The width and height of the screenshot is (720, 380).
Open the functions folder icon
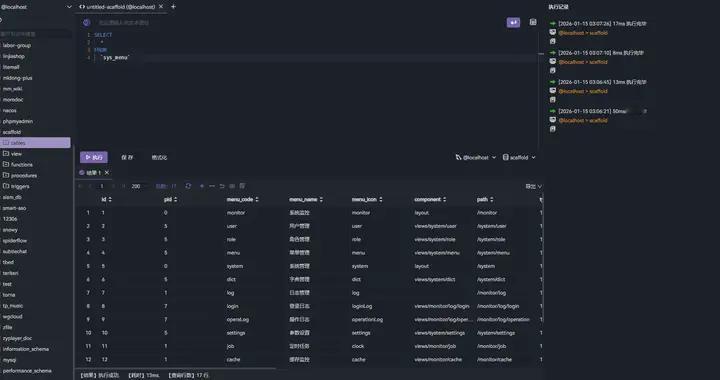tap(6, 164)
